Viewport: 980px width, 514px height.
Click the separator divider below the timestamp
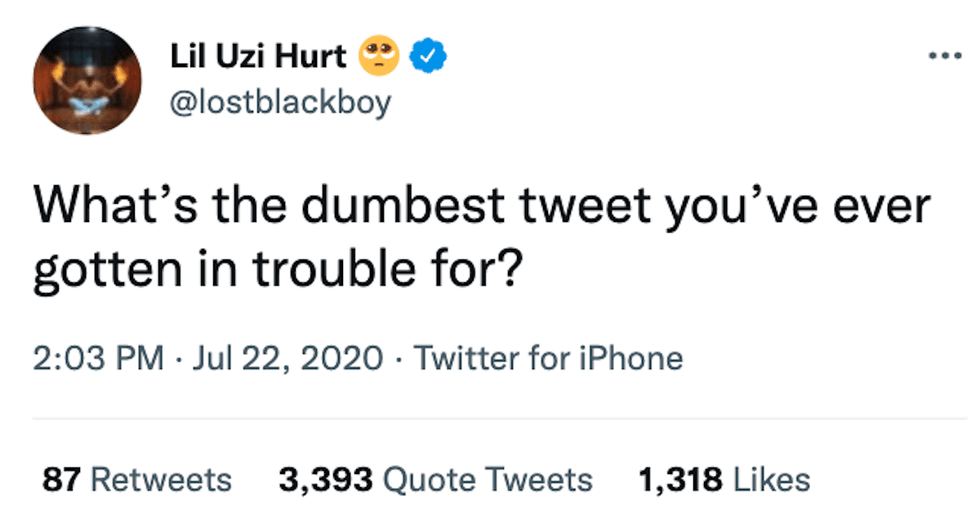[x=490, y=418]
